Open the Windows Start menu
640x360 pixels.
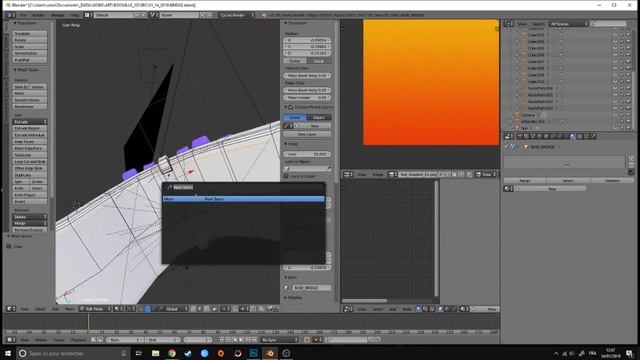tap(8, 353)
